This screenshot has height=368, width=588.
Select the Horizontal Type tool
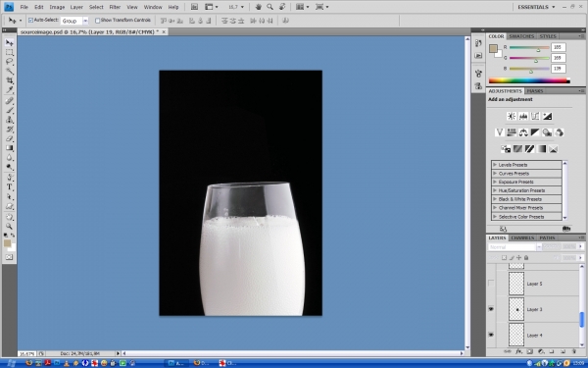(10, 187)
